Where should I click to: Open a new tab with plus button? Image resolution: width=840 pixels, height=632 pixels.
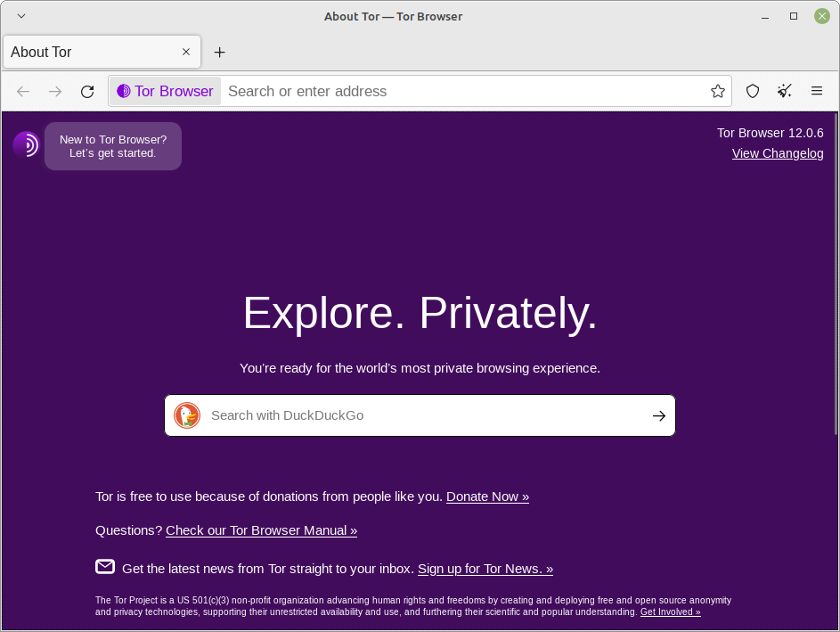[220, 52]
